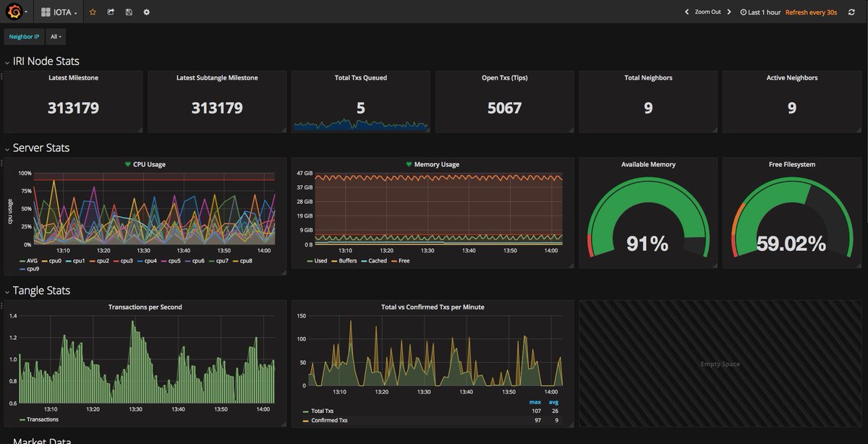The width and height of the screenshot is (868, 444).
Task: Click the Total Txs Queued sparkline value 5
Action: [x=360, y=108]
